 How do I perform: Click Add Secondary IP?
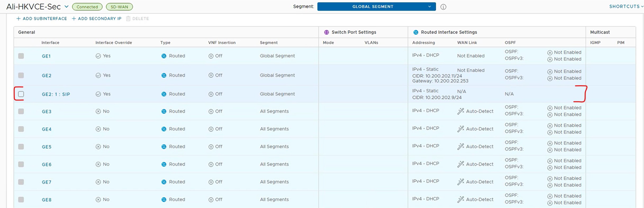97,19
